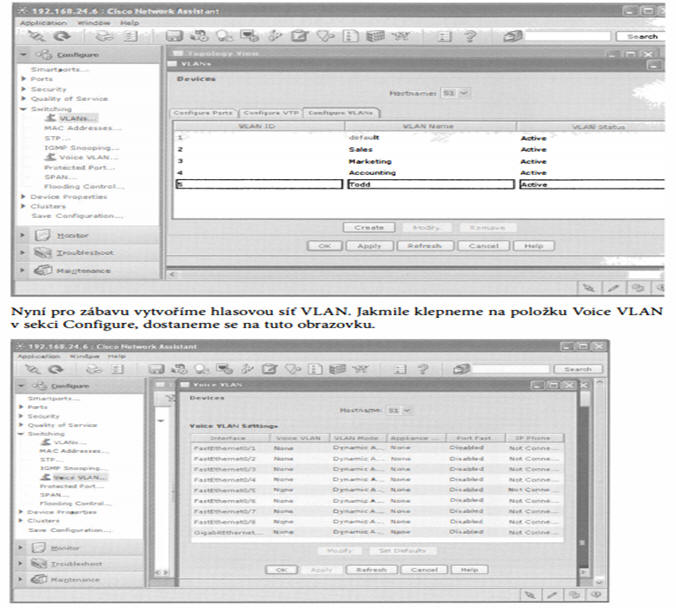Click the Troubleshoot icon in VLANs window sidebar
Screen dimensions: 676x608
point(43,252)
